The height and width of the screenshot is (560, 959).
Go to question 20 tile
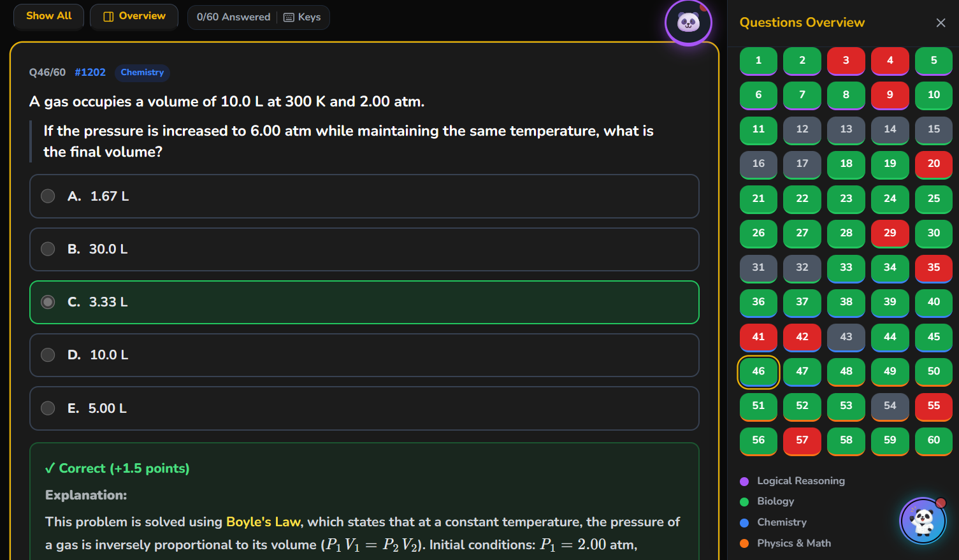[x=934, y=164]
